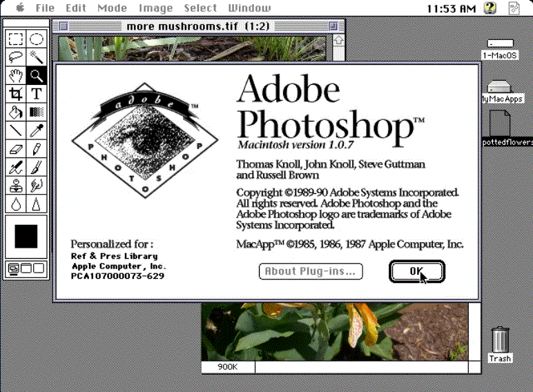Pick the Paint Bucket tool

[16, 112]
